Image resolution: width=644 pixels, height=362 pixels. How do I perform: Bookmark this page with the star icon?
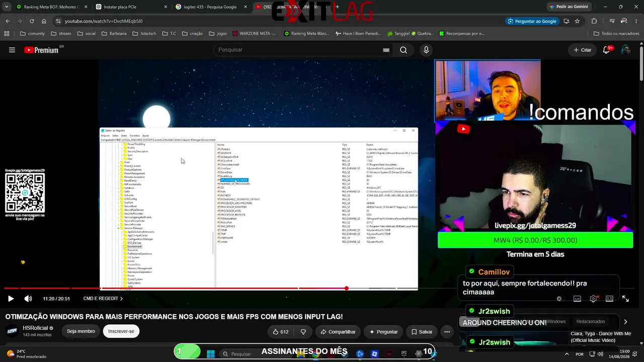pos(577,21)
